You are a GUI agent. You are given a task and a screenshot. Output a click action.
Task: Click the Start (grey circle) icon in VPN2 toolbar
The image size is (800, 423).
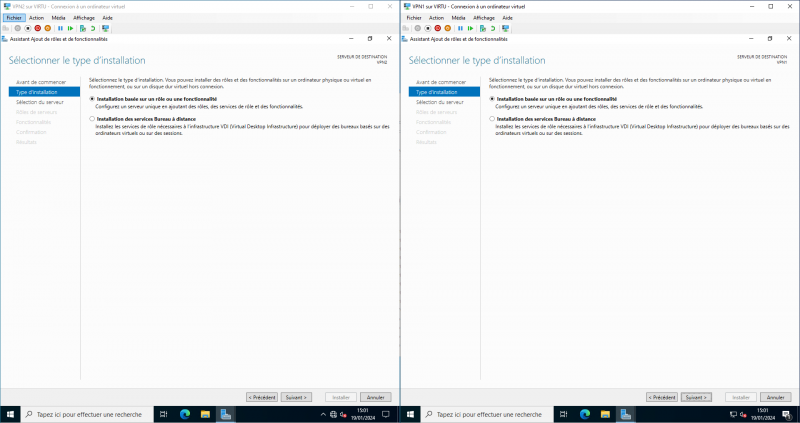tap(18, 29)
